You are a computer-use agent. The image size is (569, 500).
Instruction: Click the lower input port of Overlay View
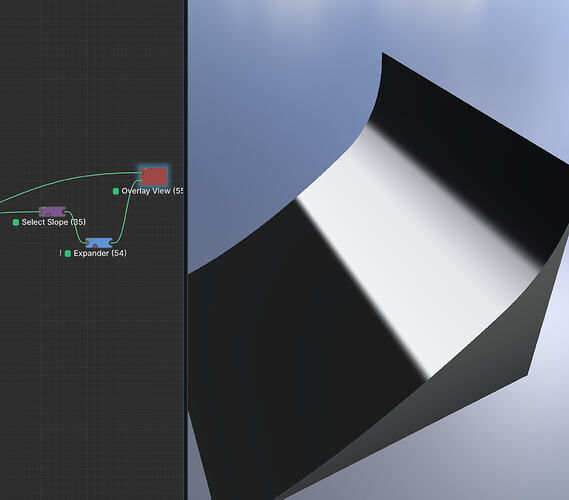pyautogui.click(x=141, y=180)
